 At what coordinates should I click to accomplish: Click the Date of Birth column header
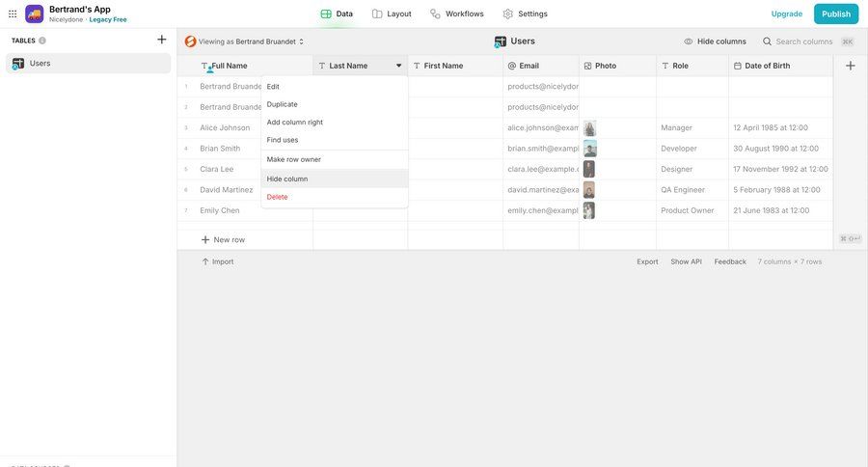[780, 66]
